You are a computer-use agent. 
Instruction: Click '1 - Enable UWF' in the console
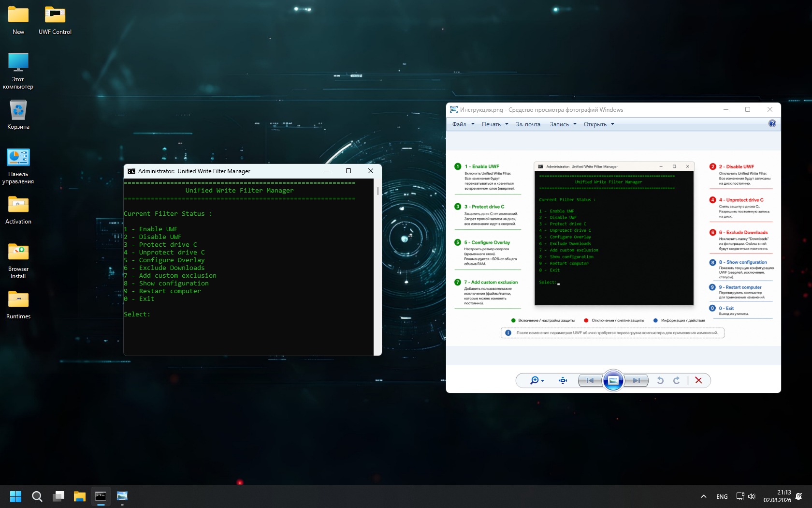click(151, 229)
